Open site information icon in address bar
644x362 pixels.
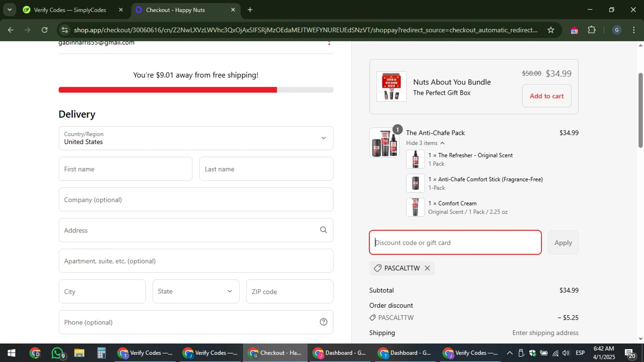[65, 30]
